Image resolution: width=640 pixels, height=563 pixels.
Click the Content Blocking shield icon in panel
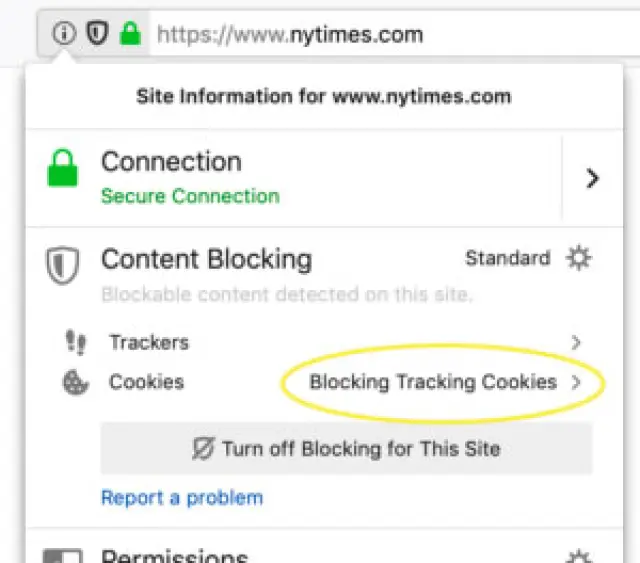pos(62,266)
